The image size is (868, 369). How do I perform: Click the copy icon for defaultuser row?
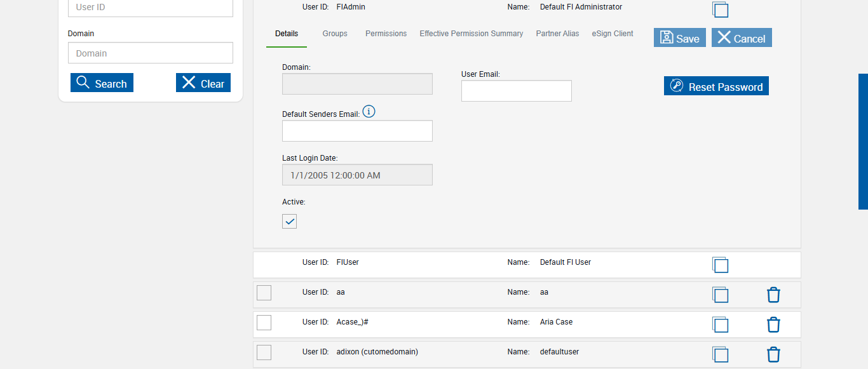tap(720, 354)
